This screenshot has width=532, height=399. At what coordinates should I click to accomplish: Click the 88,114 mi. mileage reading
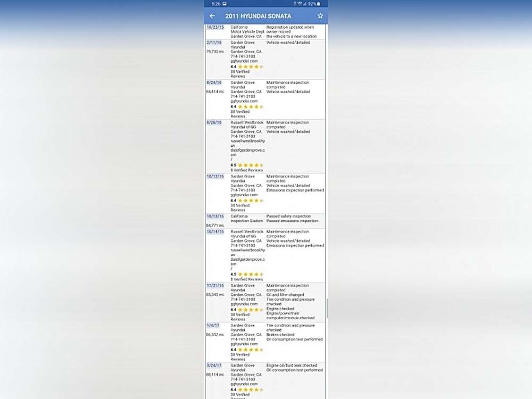(215, 375)
